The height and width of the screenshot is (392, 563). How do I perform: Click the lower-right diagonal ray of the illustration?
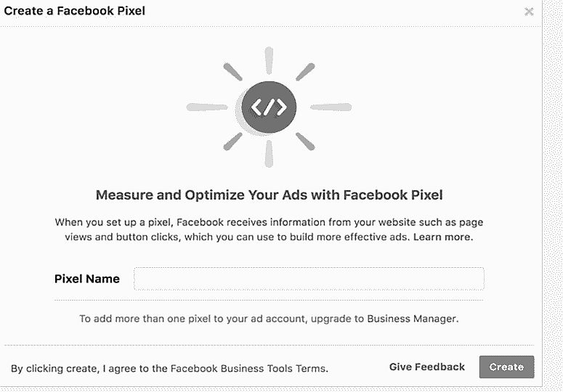tap(306, 142)
